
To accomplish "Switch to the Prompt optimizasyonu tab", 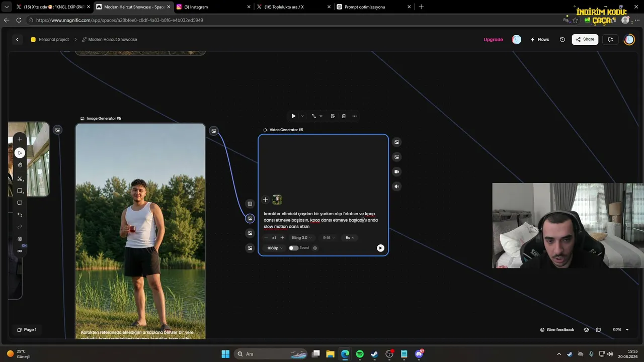I will click(373, 7).
